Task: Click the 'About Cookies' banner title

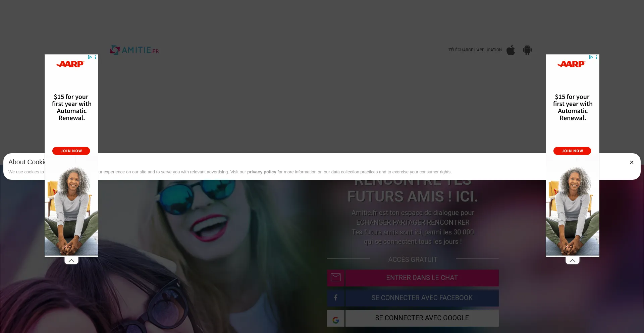Action: (x=26, y=162)
